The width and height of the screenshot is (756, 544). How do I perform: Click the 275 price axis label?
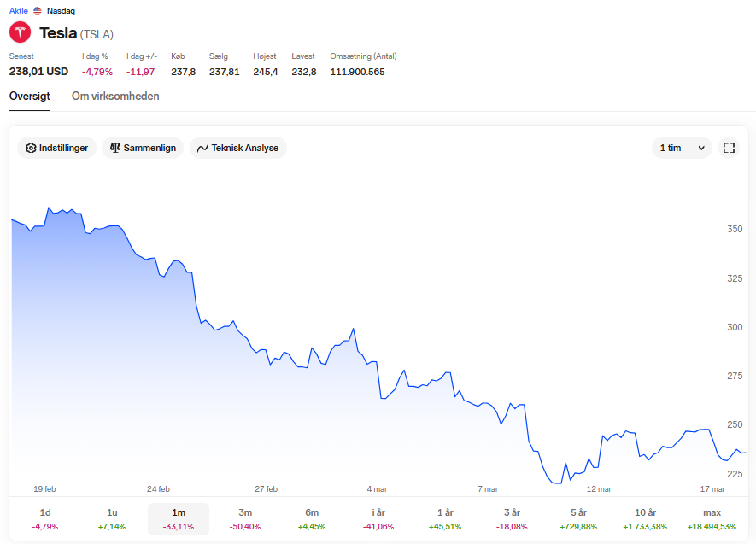[735, 376]
